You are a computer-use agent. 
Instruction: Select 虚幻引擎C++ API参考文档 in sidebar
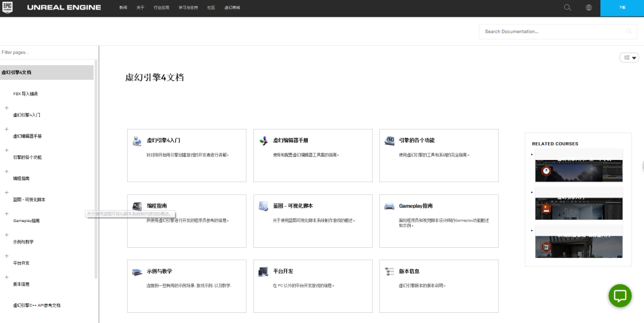click(x=37, y=305)
